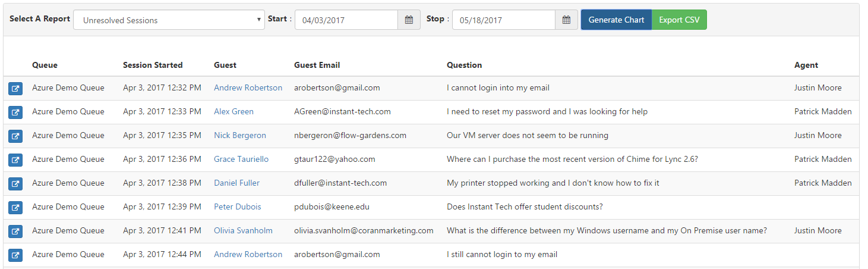Screen dimensions: 868x269
Task: Click the Stop date field 05/18/2017
Action: coord(504,20)
